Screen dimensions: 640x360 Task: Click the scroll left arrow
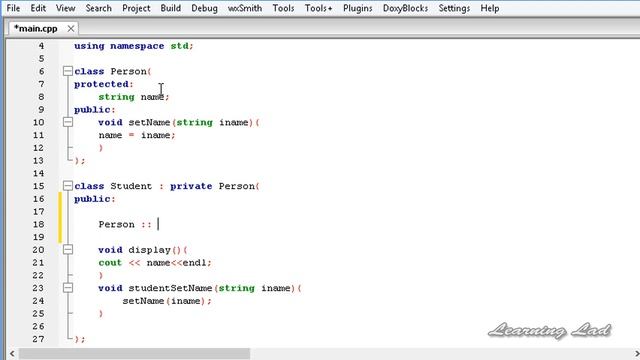(x=12, y=353)
